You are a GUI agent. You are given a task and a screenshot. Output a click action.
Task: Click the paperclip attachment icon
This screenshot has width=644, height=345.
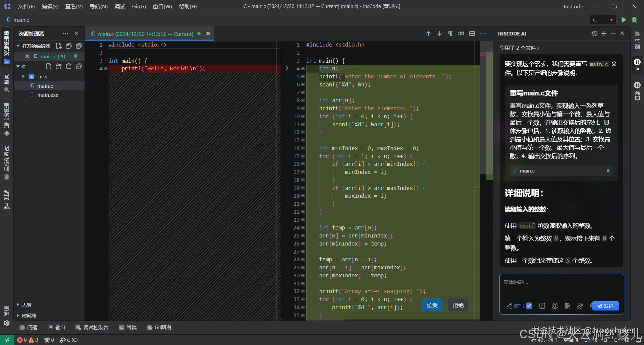coord(580,306)
